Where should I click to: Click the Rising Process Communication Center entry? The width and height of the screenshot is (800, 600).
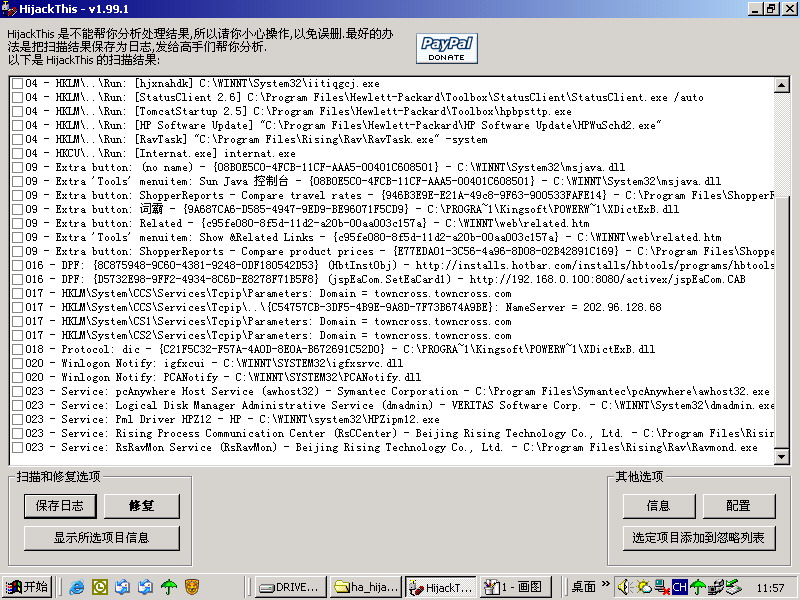coord(400,433)
